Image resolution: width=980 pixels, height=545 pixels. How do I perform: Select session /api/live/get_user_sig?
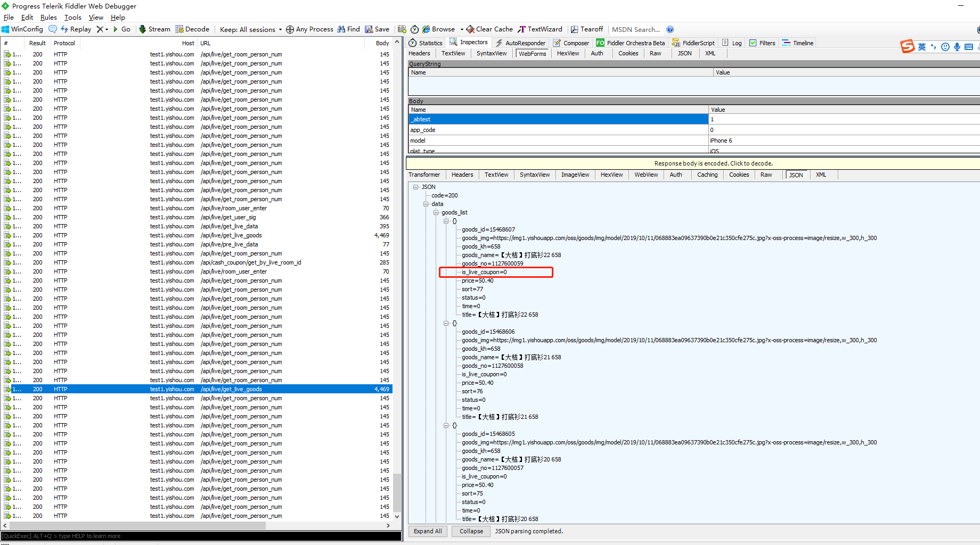point(197,217)
